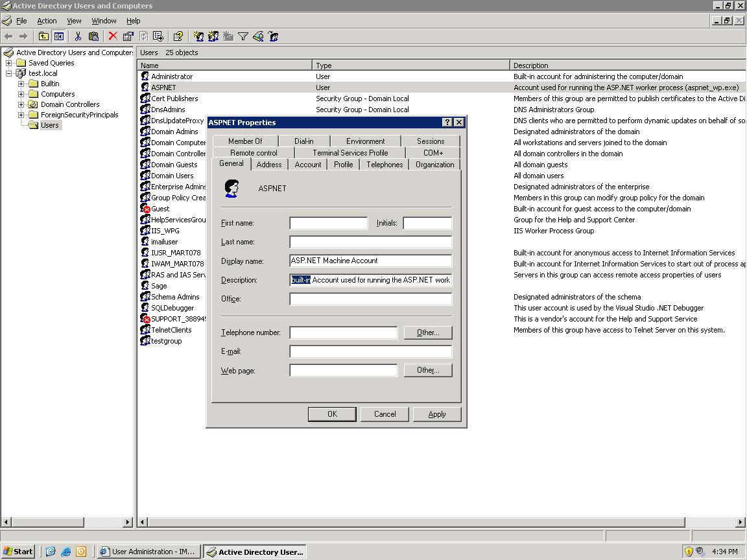Viewport: 747px width, 560px height.
Task: Click Other next to Web page
Action: pyautogui.click(x=428, y=370)
